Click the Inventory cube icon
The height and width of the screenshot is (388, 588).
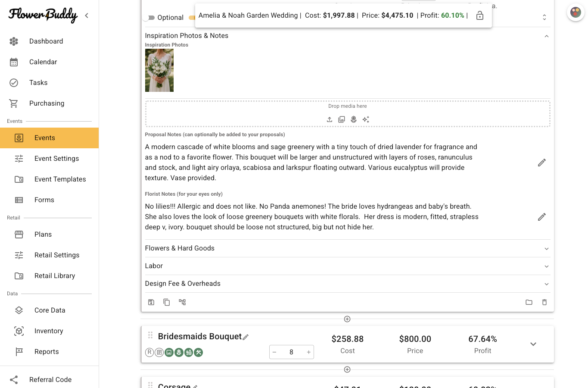[19, 331]
